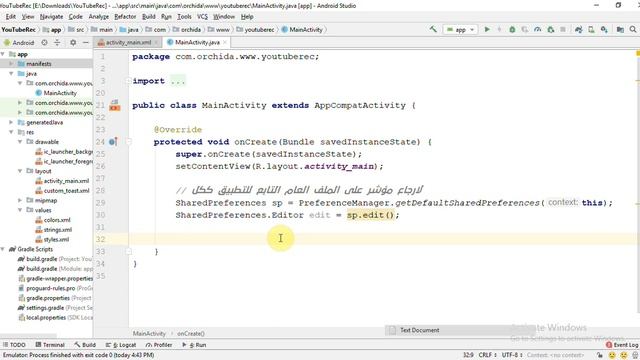Open the AVD Manager icon
The height and width of the screenshot is (360, 640).
click(591, 29)
